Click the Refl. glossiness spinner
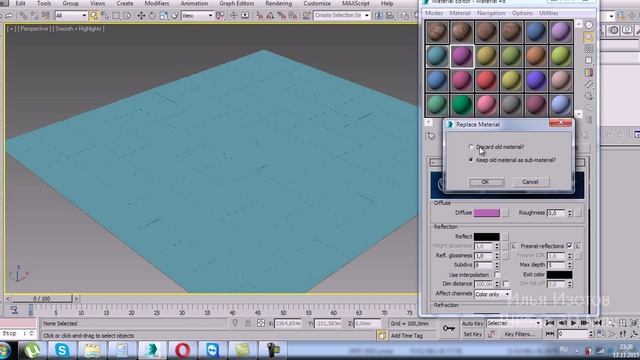Screen dimensions: 640x360 coord(497,256)
